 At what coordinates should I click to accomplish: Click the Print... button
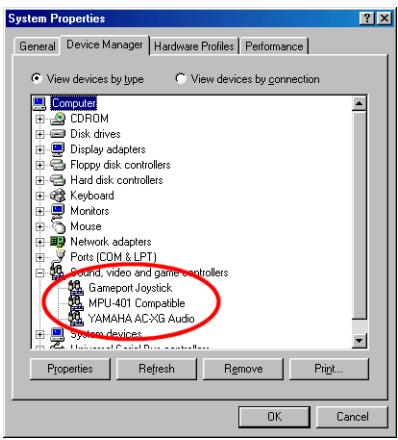(x=329, y=369)
